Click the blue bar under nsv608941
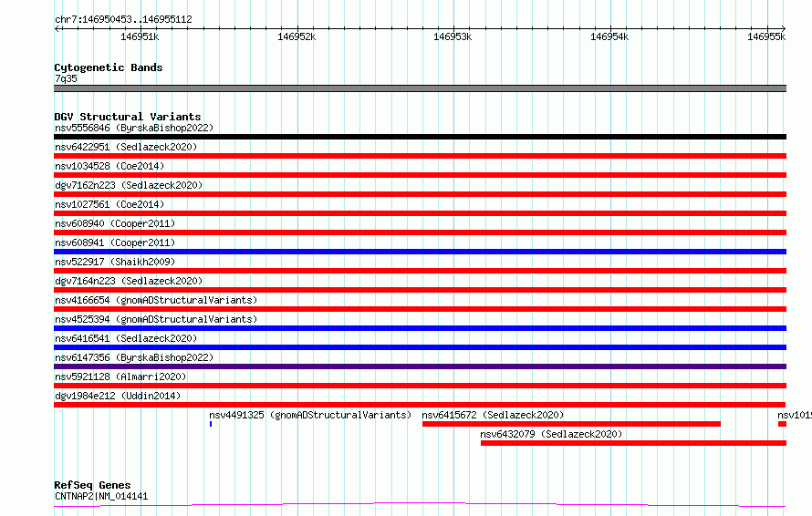The width and height of the screenshot is (812, 516). pos(420,252)
